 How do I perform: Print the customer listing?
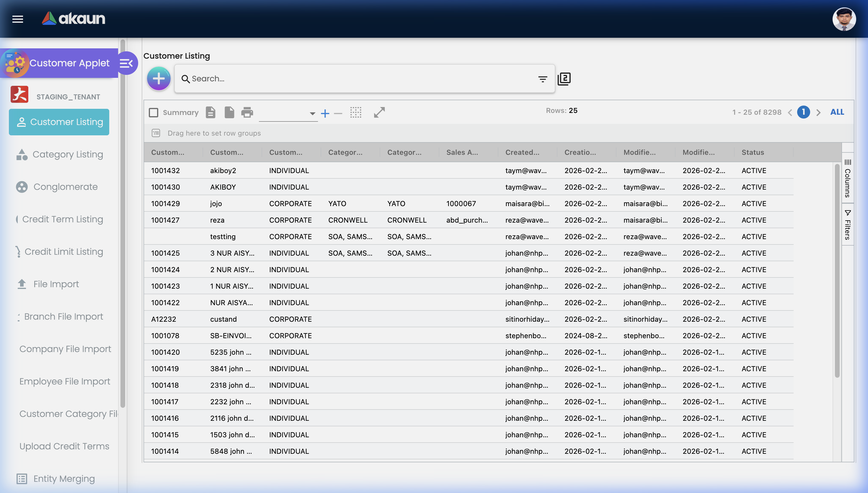(247, 112)
